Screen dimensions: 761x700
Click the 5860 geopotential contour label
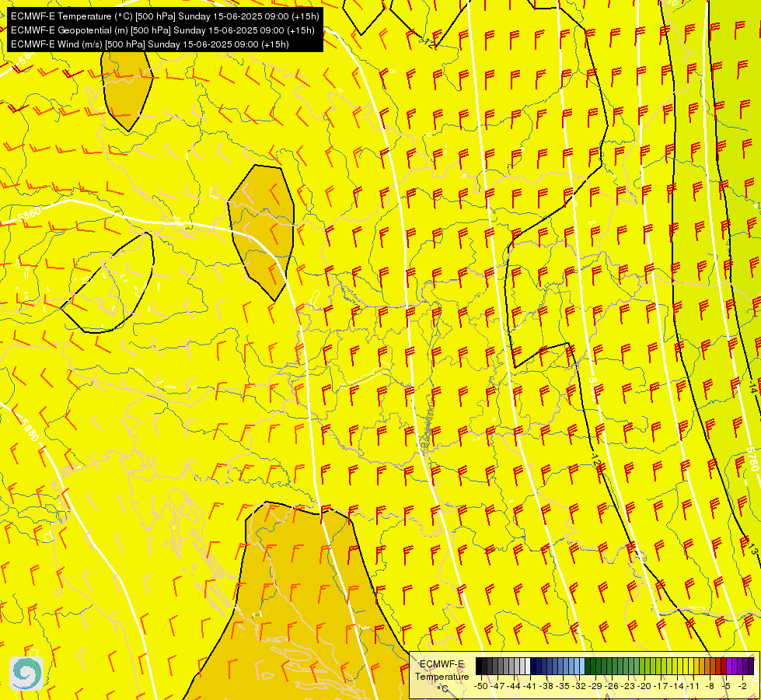click(29, 214)
